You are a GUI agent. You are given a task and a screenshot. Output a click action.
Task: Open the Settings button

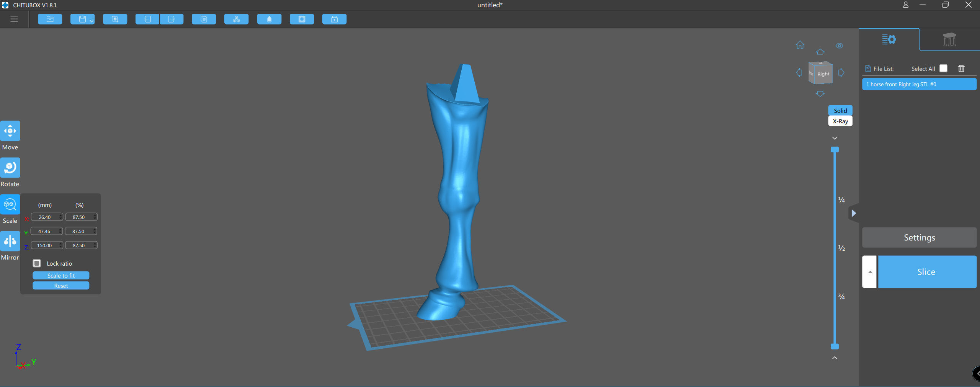pos(919,238)
